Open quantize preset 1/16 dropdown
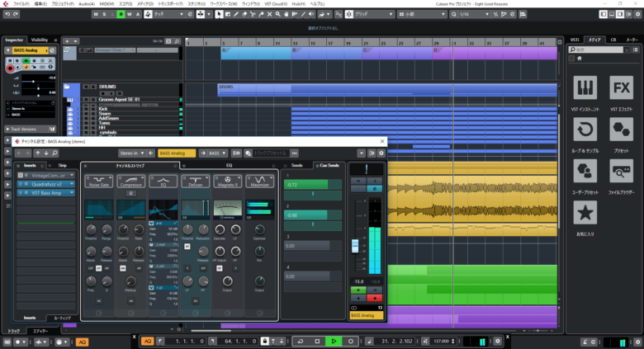 point(475,14)
